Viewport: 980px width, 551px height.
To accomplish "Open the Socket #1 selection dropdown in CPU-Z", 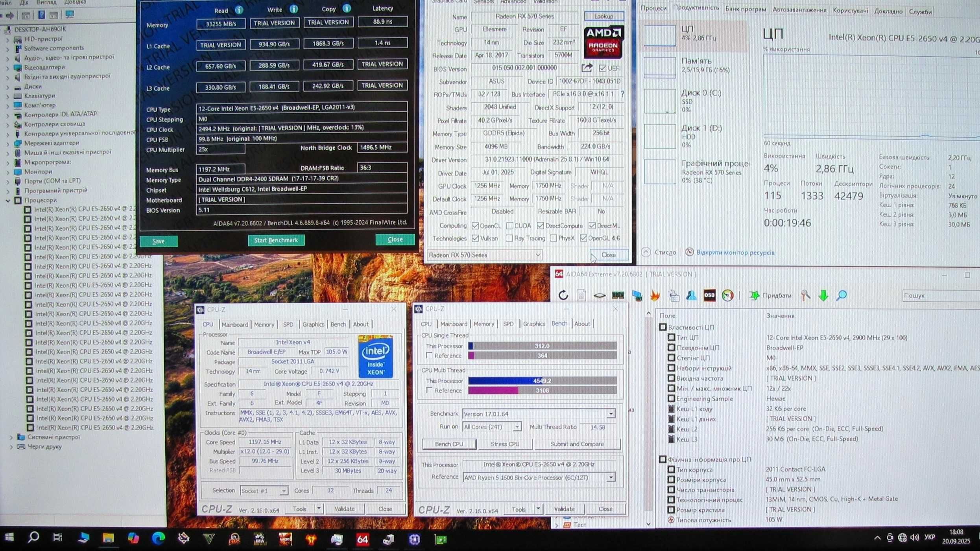I will click(x=264, y=491).
